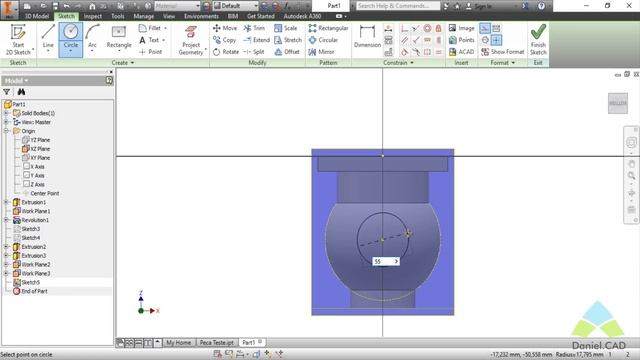Select the Scale tool

286,28
